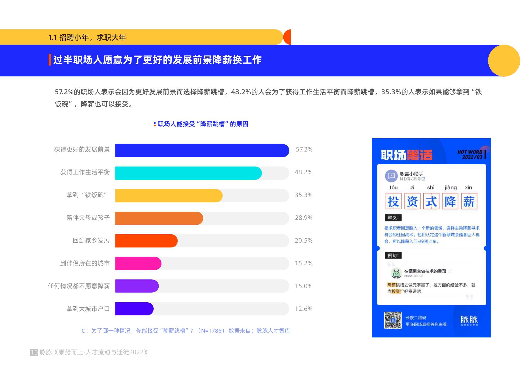Click the 拿到"铁饭碗" row label

[87, 195]
